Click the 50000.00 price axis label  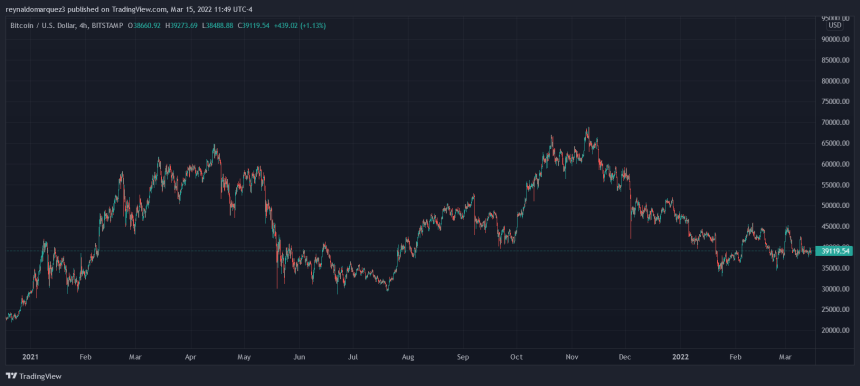834,206
